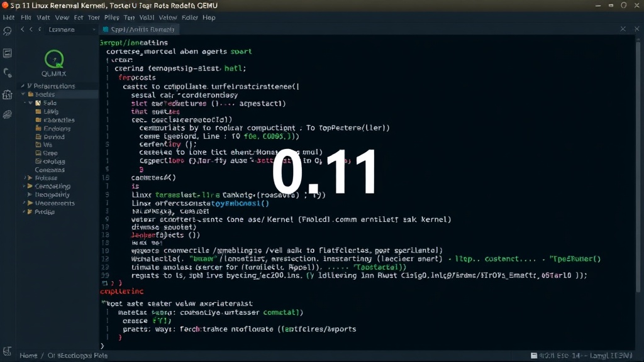The width and height of the screenshot is (644, 362).
Task: Click the second breadcrumb after 'Home' in status bar
Action: point(77,356)
